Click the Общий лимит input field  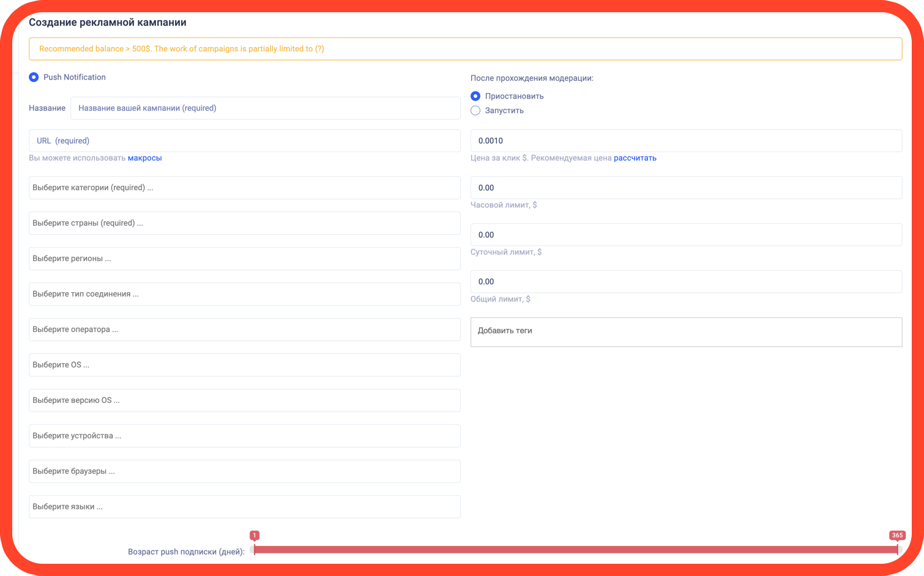pyautogui.click(x=686, y=282)
